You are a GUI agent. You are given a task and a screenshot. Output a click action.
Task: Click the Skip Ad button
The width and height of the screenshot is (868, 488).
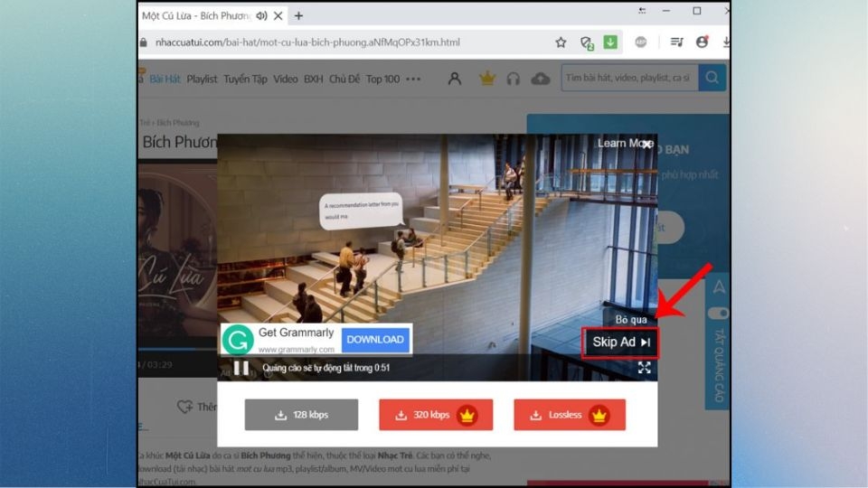tap(620, 343)
